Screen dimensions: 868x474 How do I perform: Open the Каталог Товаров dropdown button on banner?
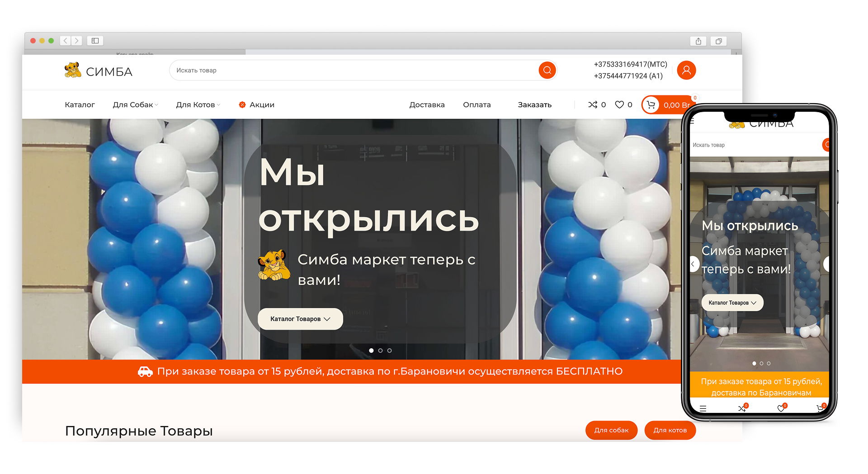[300, 319]
